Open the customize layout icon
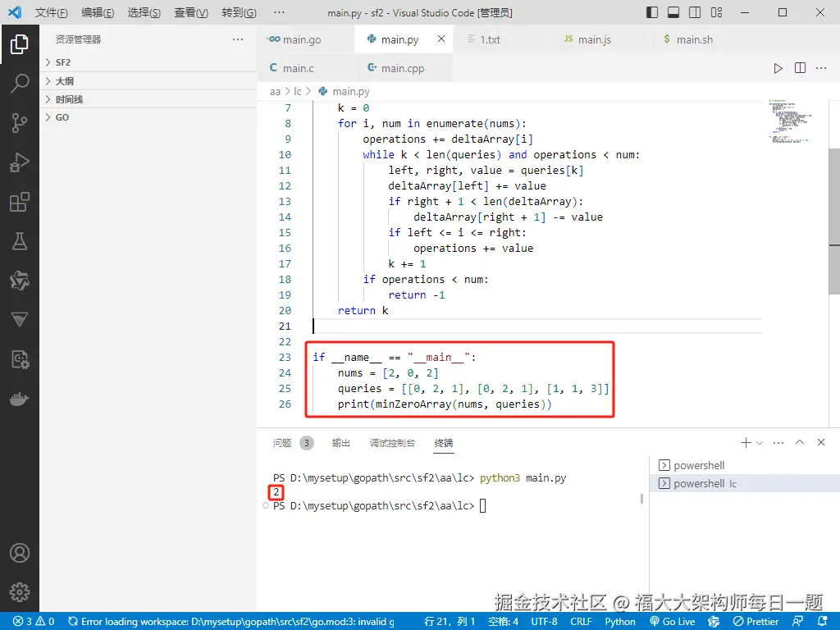840x630 pixels. click(x=716, y=12)
